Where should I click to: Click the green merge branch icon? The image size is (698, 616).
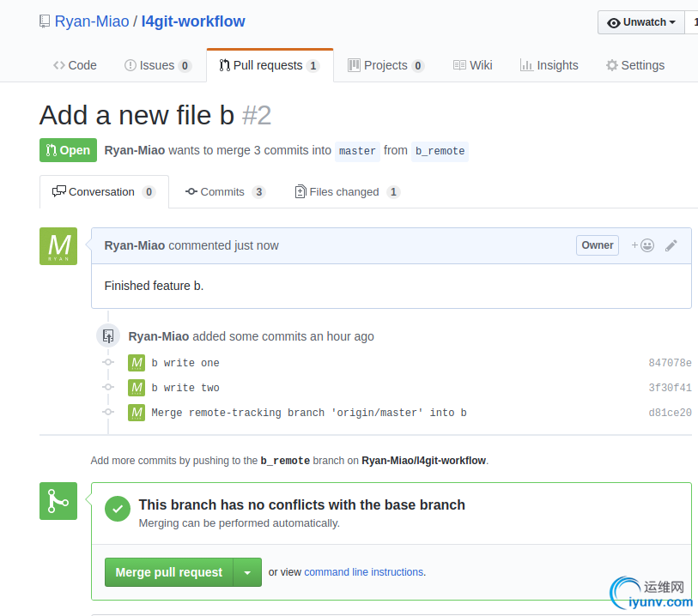click(58, 501)
